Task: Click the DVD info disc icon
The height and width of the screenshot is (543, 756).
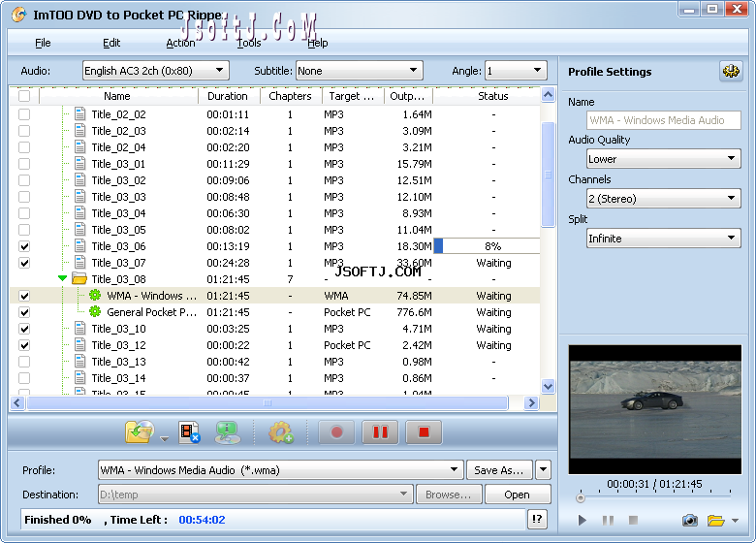Action: [227, 432]
